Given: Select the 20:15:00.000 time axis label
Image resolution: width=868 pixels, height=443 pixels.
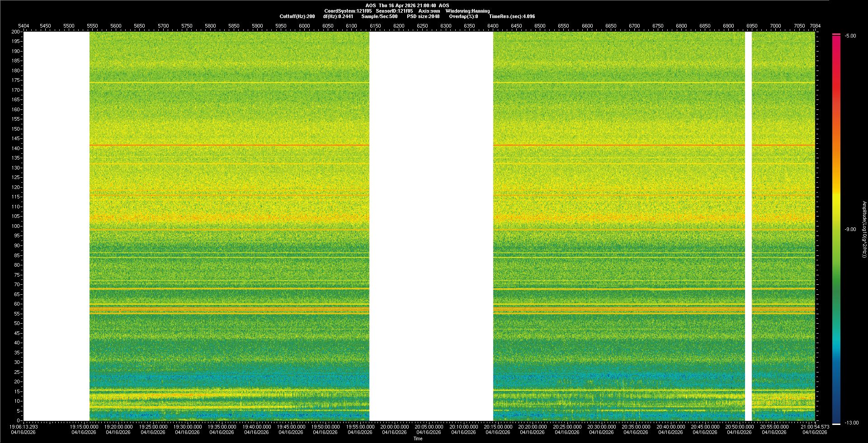Looking at the screenshot, I should click(498, 426).
